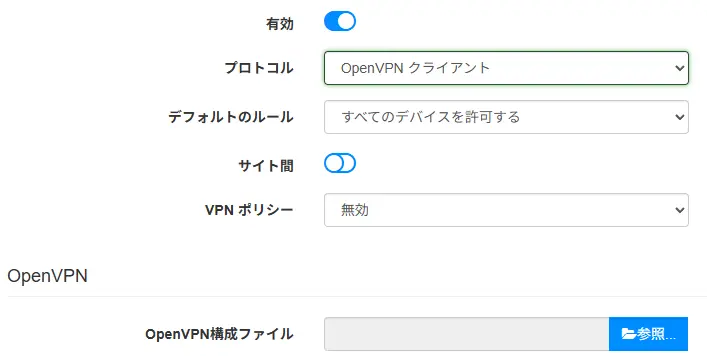Viewport: 707px width, 362px height.
Task: Click the OpenVPN構成ファイル path field
Action: 467,334
